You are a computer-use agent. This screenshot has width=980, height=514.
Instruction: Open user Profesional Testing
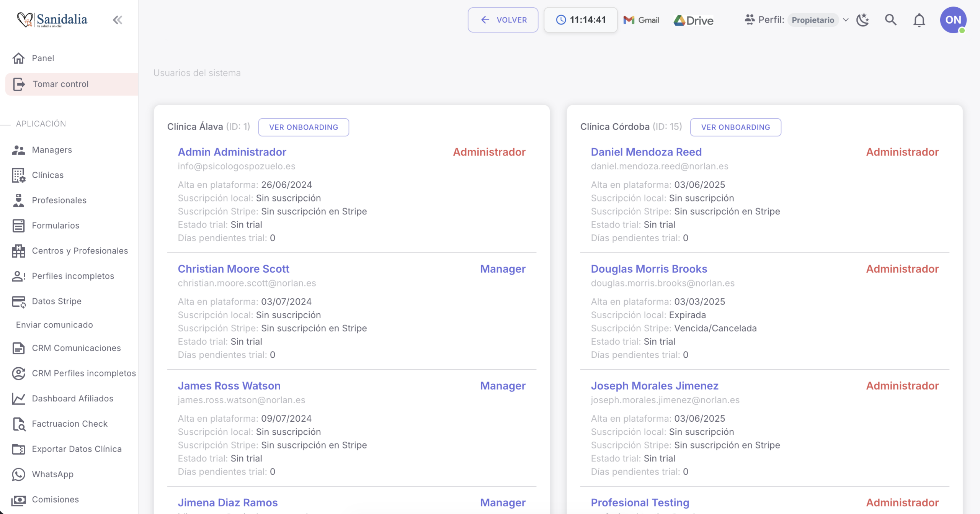click(640, 503)
